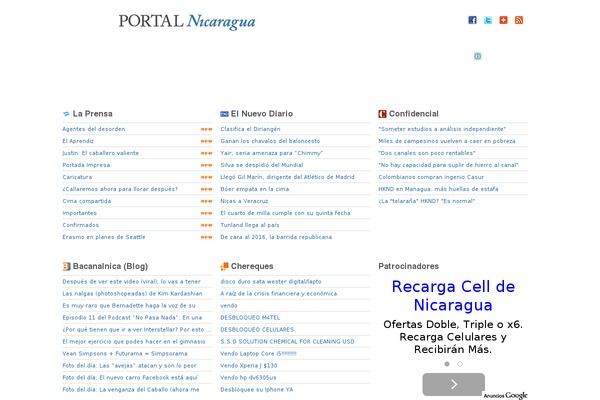Click the orange Google Plus share icon
This screenshot has width=600, height=400.
pos(503,20)
